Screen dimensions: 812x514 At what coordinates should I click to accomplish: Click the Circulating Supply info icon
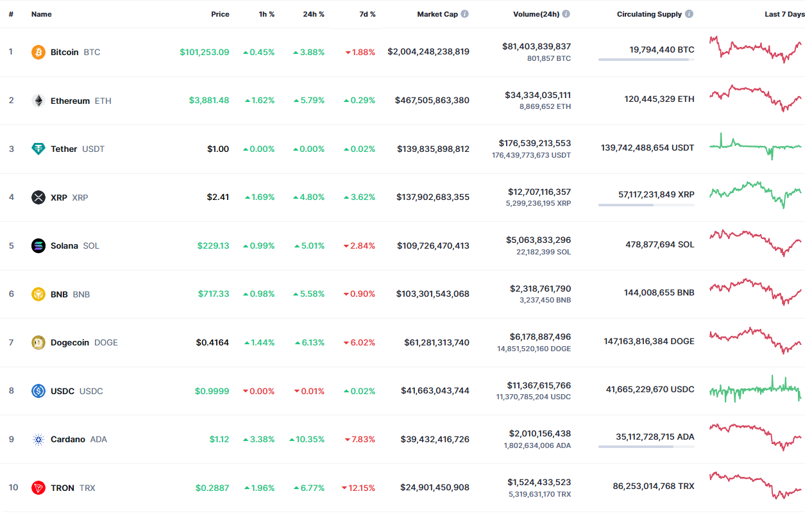click(x=689, y=14)
